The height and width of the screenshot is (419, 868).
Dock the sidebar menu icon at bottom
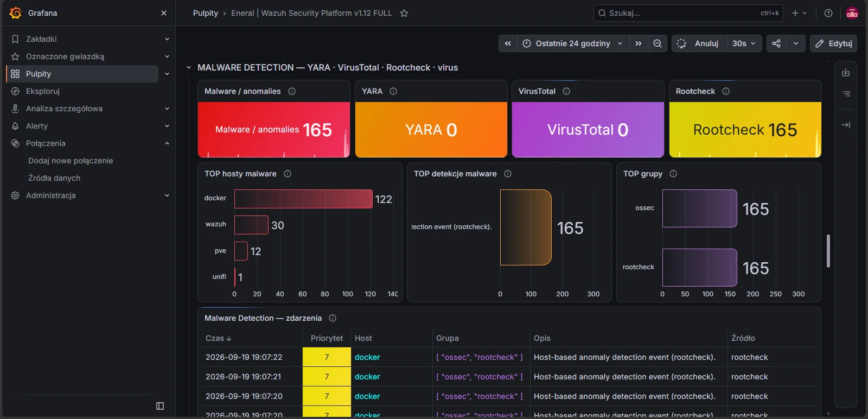click(160, 406)
